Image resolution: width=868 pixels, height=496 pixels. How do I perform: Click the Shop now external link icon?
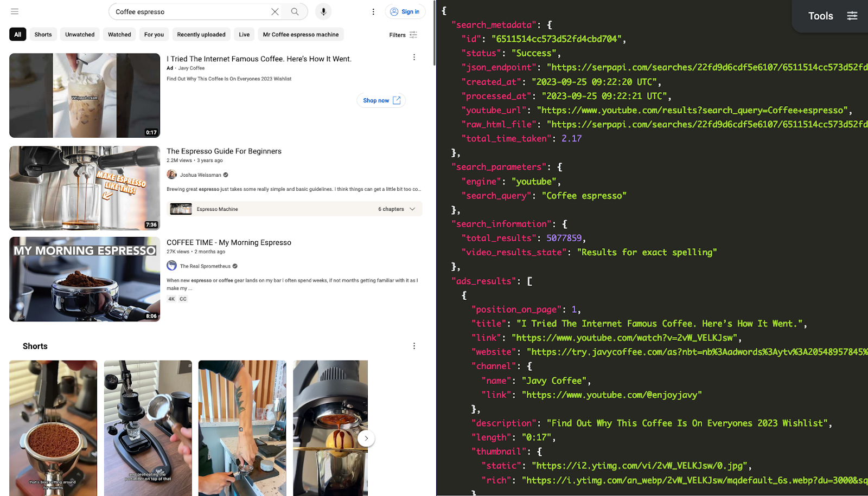pos(397,100)
